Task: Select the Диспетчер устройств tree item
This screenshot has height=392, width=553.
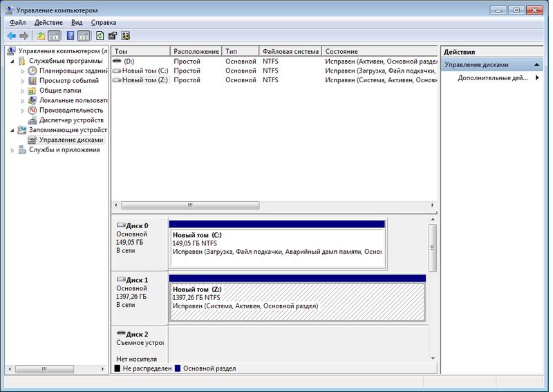Action: (x=71, y=120)
